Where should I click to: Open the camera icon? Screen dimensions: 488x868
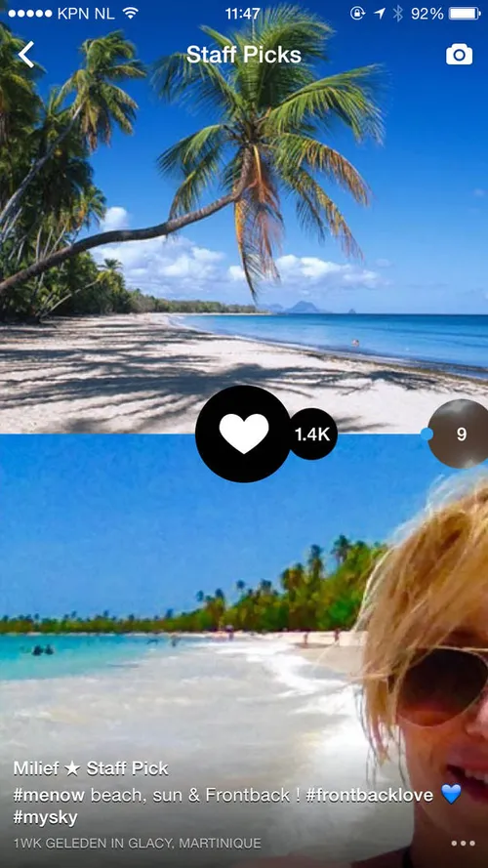click(460, 55)
